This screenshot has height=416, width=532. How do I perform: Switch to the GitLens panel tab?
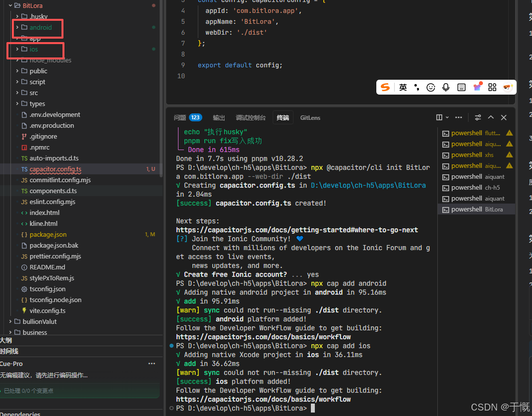(310, 117)
